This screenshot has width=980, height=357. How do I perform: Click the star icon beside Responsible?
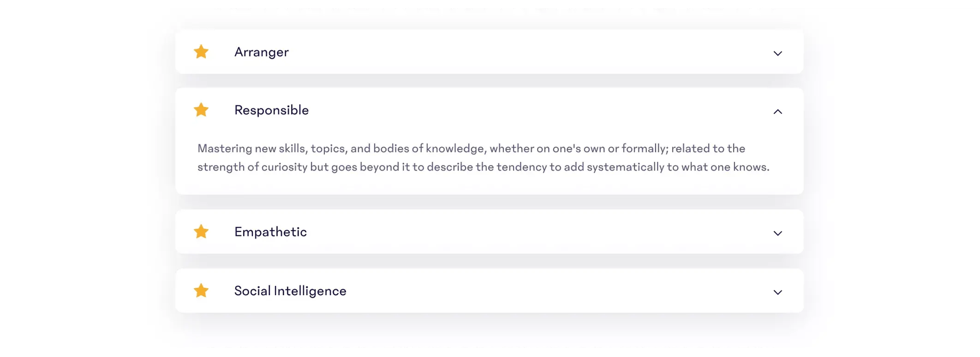(x=201, y=110)
